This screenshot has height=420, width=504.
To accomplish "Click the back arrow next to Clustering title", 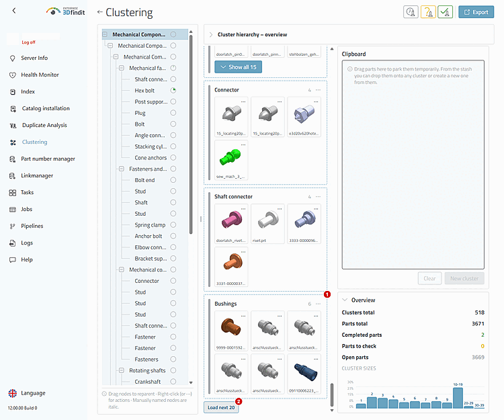I will (x=99, y=12).
